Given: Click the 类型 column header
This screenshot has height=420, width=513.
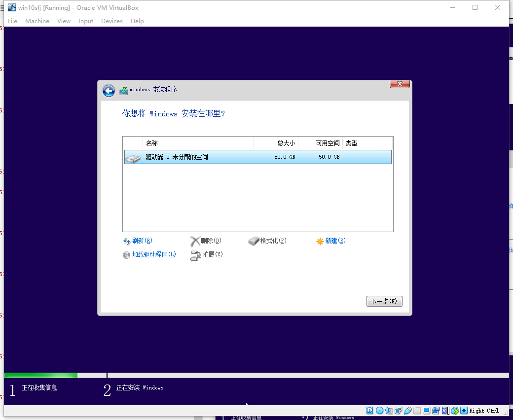Looking at the screenshot, I should tap(367, 143).
